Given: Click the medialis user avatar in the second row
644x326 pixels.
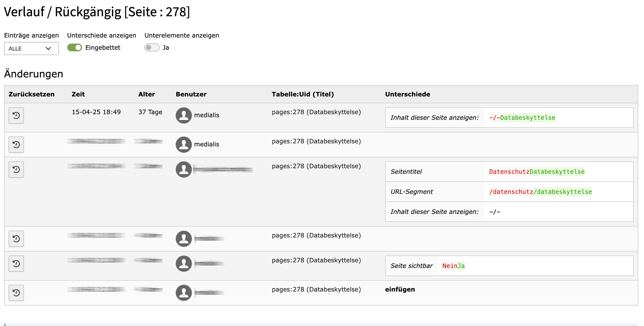Looking at the screenshot, I should [x=184, y=144].
